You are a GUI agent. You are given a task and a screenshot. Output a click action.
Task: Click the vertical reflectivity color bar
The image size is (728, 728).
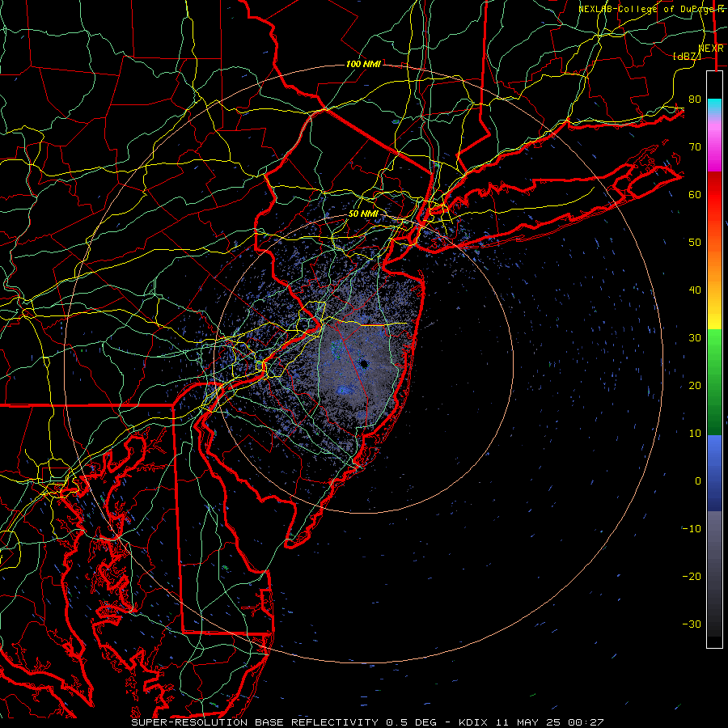(714, 359)
